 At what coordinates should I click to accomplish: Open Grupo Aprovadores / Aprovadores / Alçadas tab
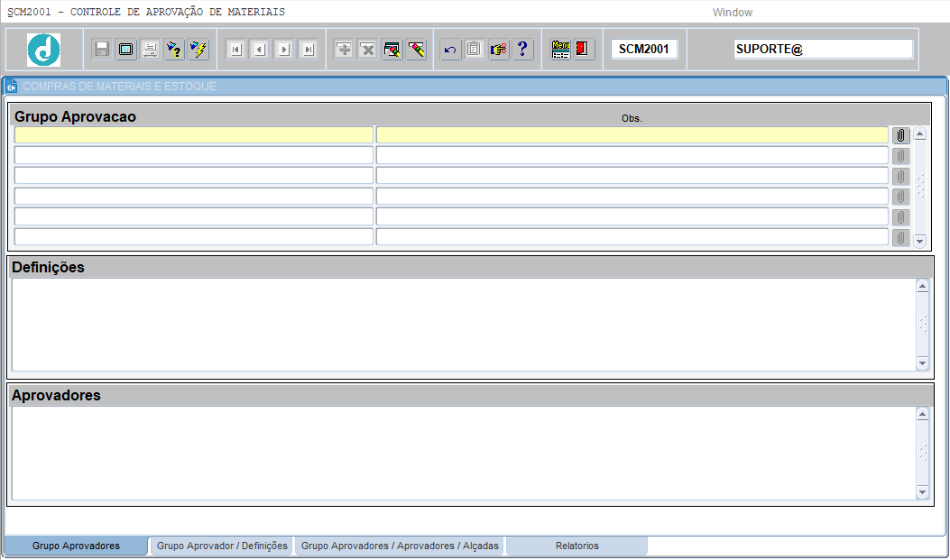point(400,546)
